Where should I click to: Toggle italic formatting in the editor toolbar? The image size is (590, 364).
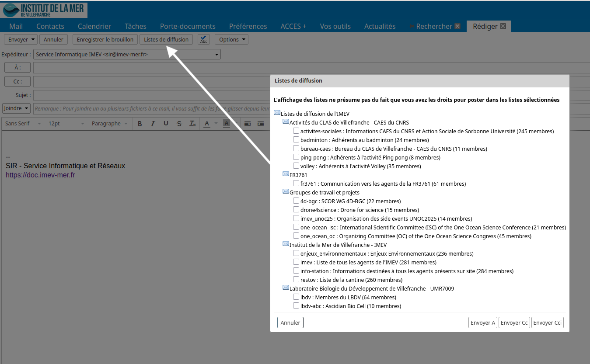coord(153,124)
